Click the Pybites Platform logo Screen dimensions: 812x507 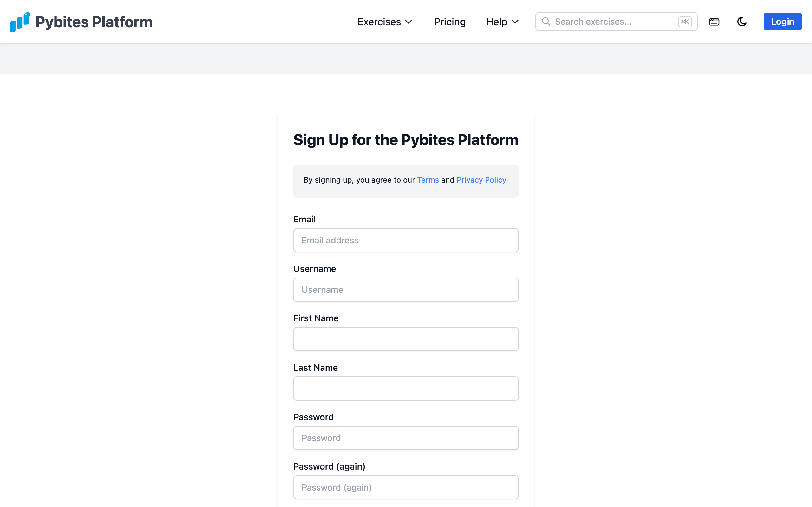point(81,22)
